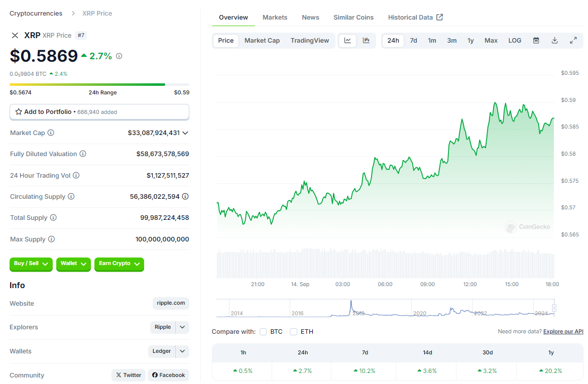Open Twitter community link

(x=128, y=375)
